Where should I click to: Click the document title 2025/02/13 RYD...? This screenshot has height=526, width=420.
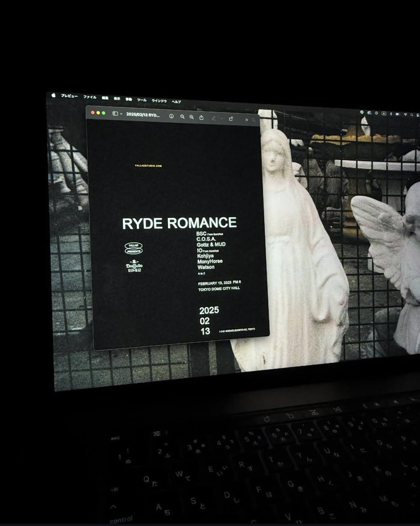pyautogui.click(x=143, y=114)
